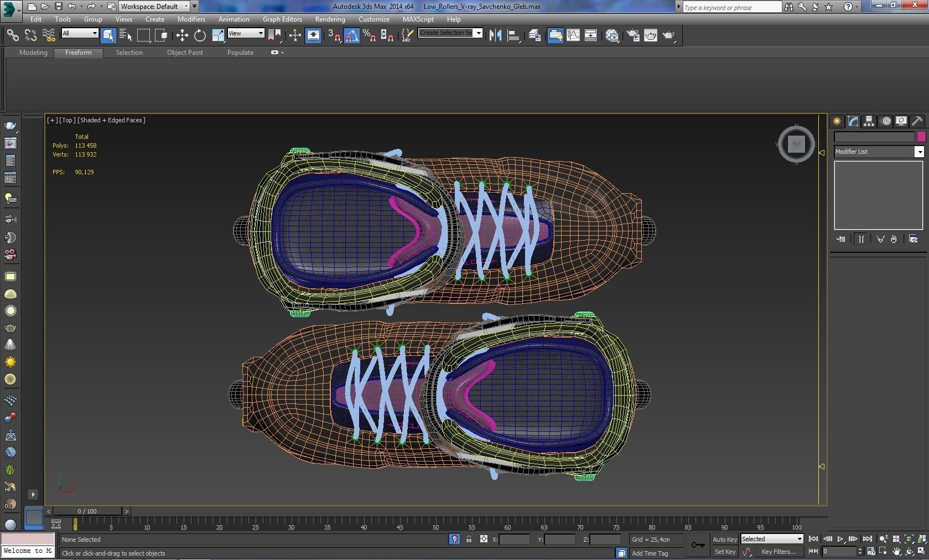Toggle the Percent Snap button

(370, 35)
